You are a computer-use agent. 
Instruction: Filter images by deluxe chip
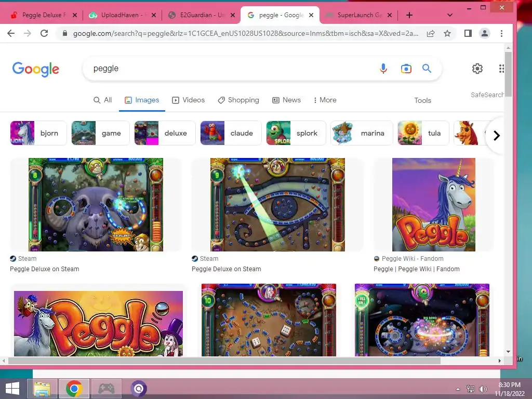coord(165,133)
